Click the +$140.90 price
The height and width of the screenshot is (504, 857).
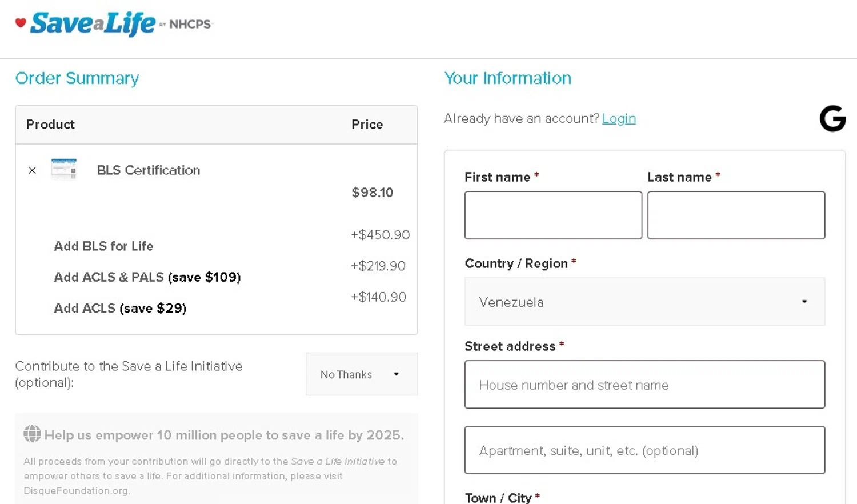pyautogui.click(x=378, y=297)
